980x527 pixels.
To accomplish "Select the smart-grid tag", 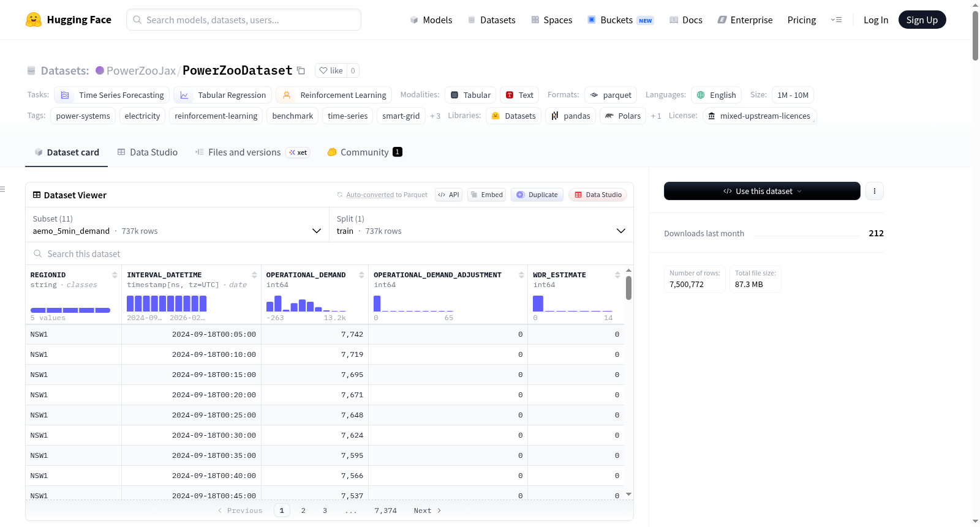I will pos(401,116).
